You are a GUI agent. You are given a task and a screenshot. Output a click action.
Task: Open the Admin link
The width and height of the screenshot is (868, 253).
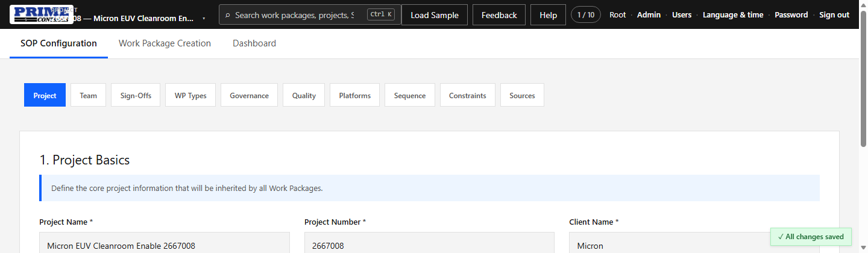(x=649, y=15)
